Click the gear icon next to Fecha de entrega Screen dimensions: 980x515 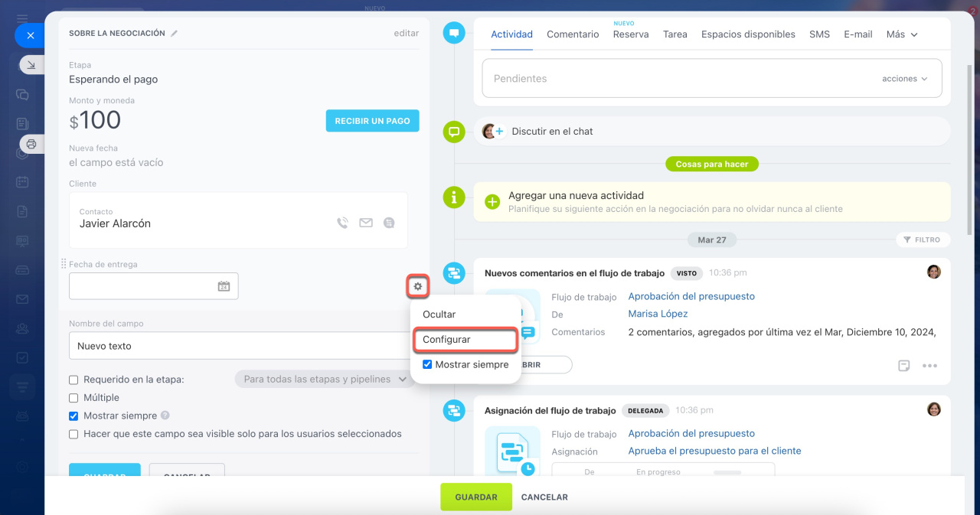(x=417, y=286)
